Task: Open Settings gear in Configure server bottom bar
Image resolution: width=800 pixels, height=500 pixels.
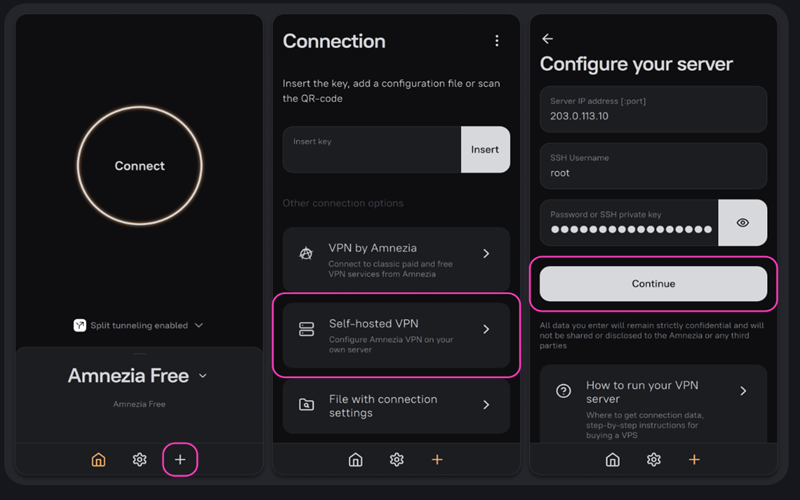Action: pos(654,460)
